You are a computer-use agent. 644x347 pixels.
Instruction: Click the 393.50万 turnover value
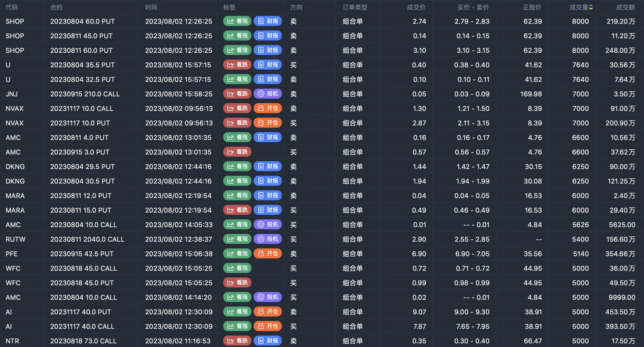click(620, 326)
